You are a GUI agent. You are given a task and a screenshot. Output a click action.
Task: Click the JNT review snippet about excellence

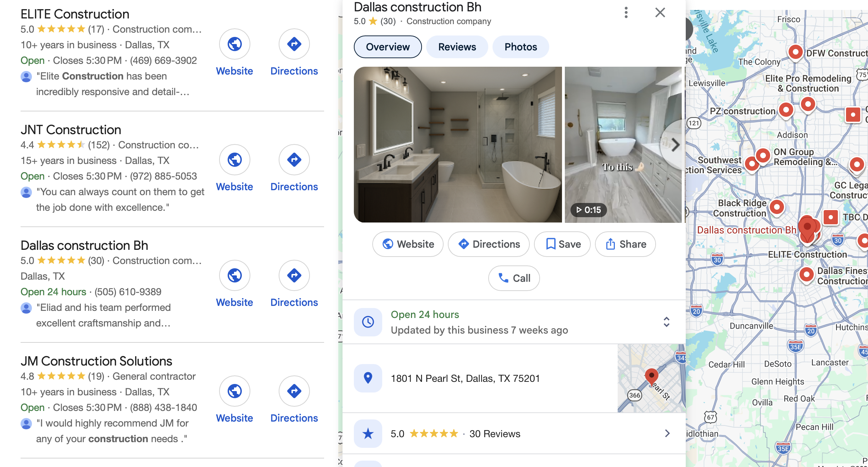coord(120,199)
